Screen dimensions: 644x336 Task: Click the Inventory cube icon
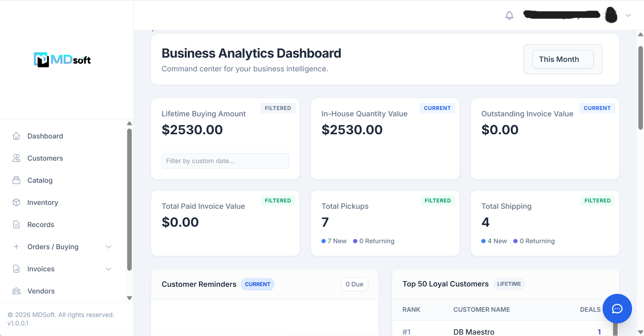(x=16, y=202)
